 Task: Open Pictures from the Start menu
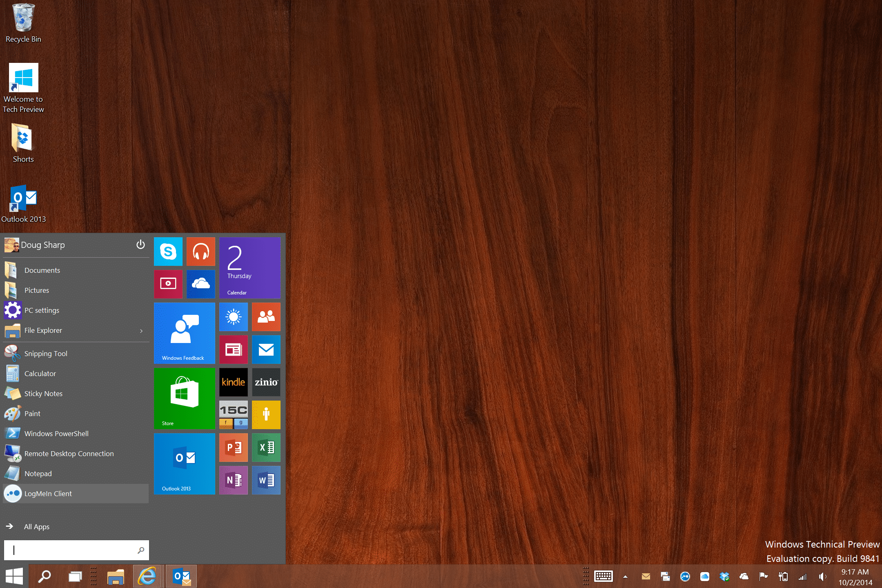point(76,290)
